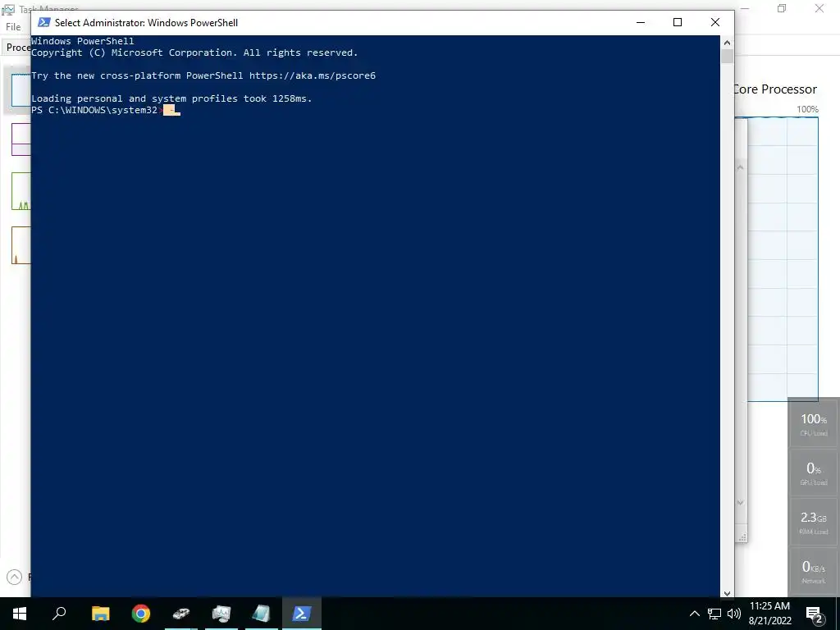Switch to Task Manager via taskbar icon
Viewport: 840px width, 630px height.
pos(221,614)
